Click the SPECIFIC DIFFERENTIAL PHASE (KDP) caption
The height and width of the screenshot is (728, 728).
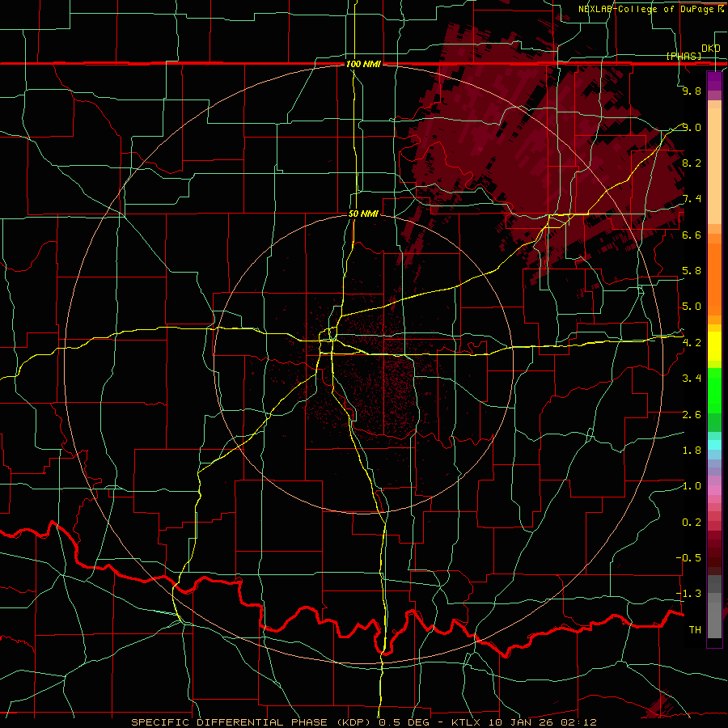point(253,722)
